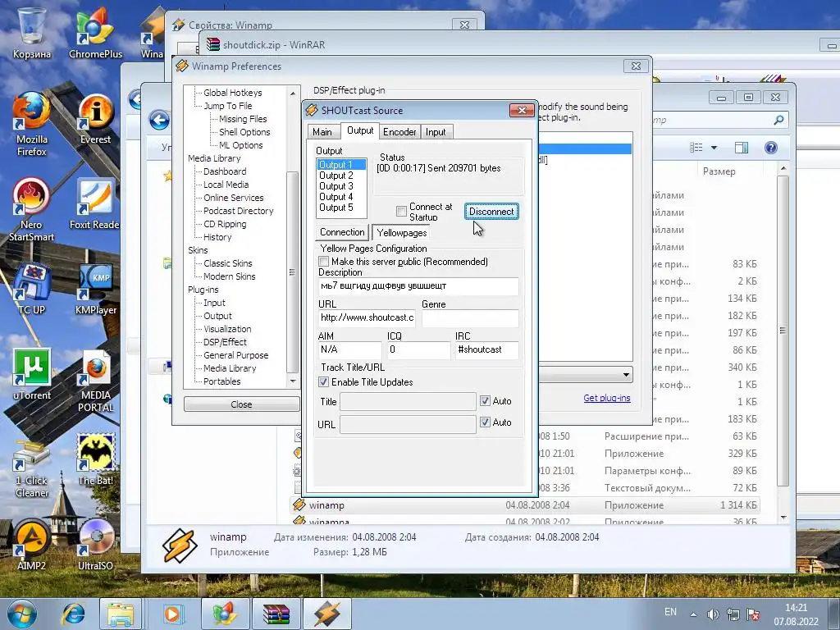
Task: Click the shoutcast URL input field
Action: click(x=367, y=317)
